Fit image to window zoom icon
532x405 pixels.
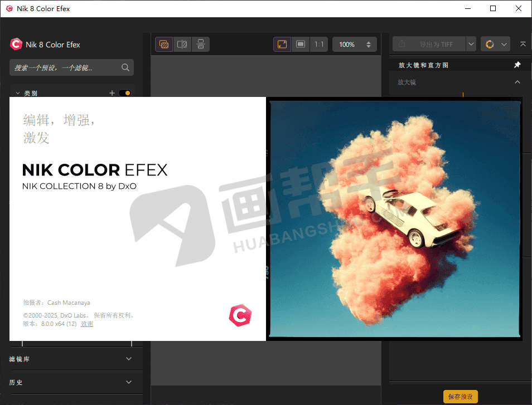click(282, 45)
